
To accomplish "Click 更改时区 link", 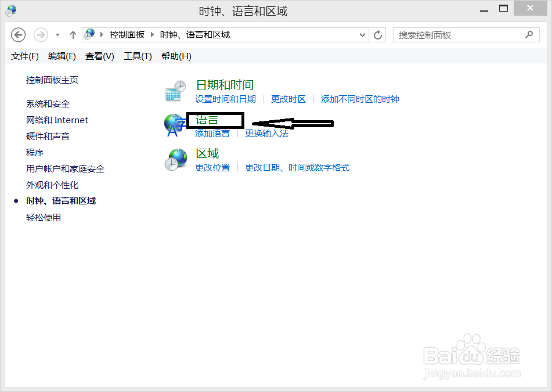I will click(x=288, y=99).
